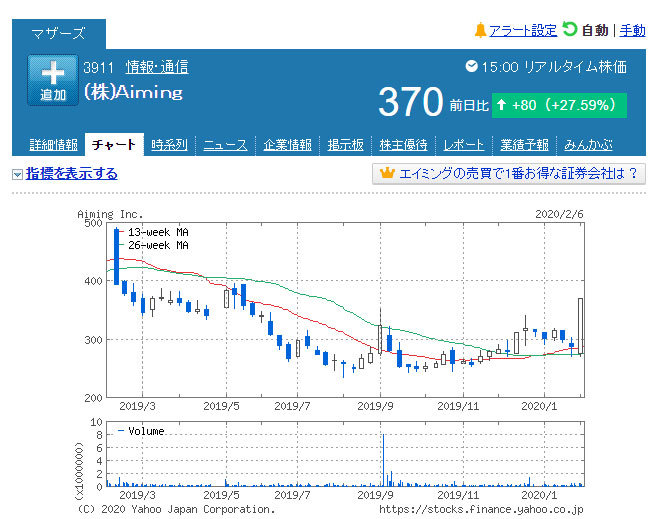Viewport: 656px width, 519px height.
Task: Click the 2019/5 price axis label
Action: [221, 406]
